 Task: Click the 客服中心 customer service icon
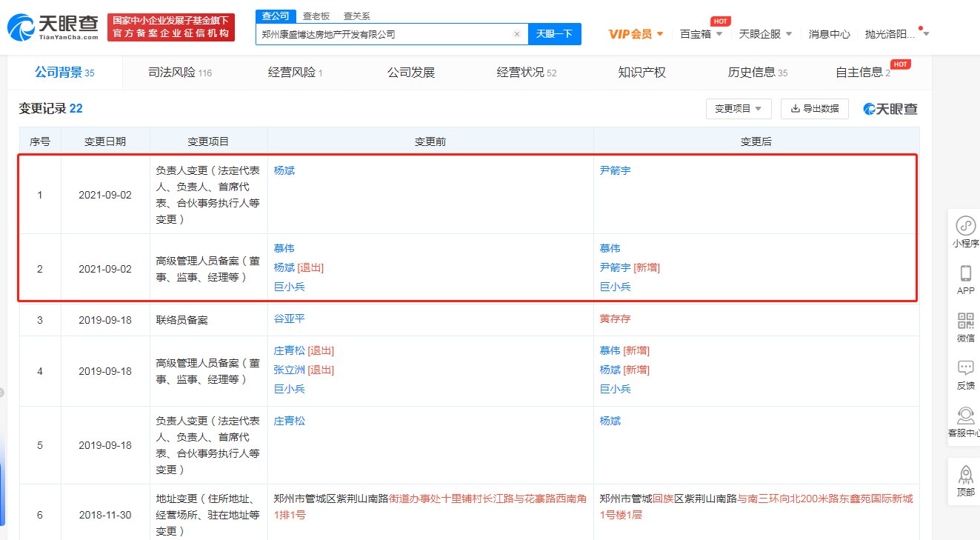[965, 419]
